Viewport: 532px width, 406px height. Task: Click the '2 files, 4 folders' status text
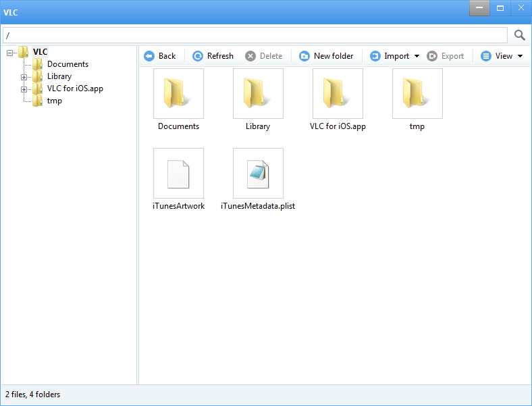pyautogui.click(x=32, y=395)
